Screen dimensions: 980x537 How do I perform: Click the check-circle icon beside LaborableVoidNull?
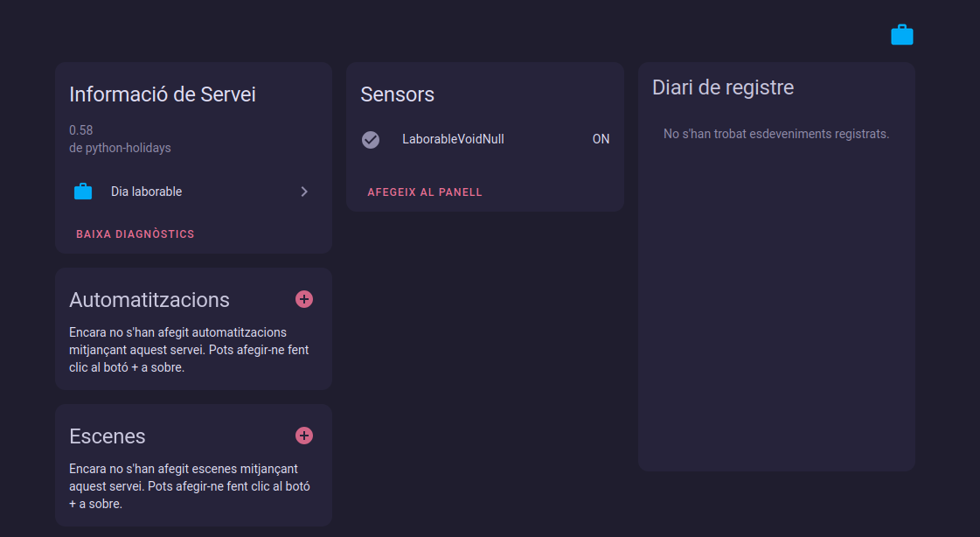pyautogui.click(x=371, y=139)
